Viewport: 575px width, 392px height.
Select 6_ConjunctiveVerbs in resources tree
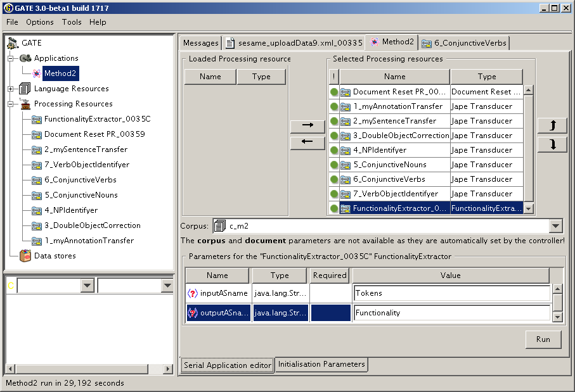tap(81, 180)
